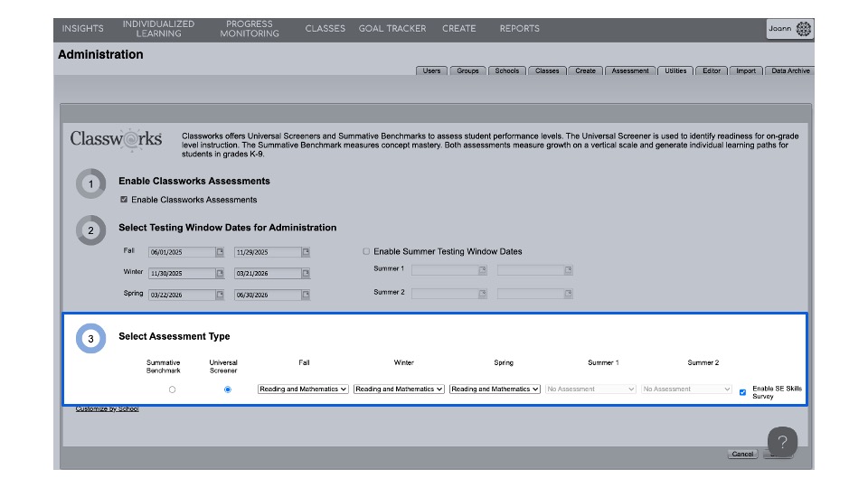The width and height of the screenshot is (868, 488).
Task: Open the Winter assessment type dropdown
Action: point(399,389)
